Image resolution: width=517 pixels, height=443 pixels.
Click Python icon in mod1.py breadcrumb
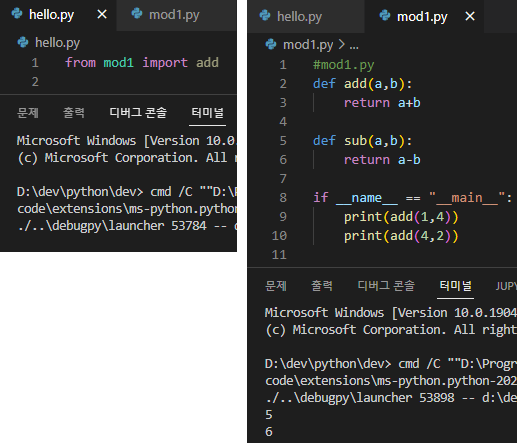tap(271, 44)
